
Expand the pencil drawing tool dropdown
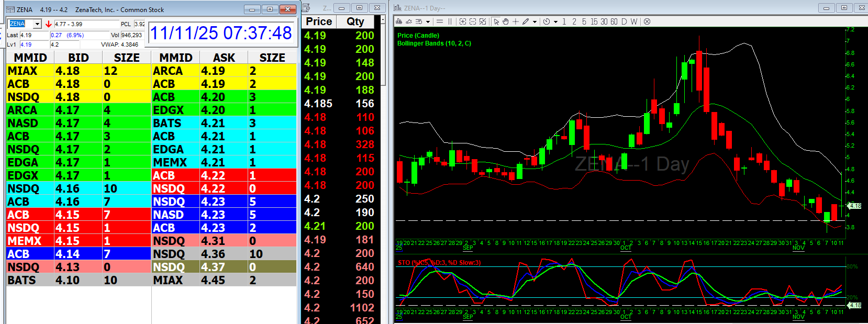[x=535, y=22]
